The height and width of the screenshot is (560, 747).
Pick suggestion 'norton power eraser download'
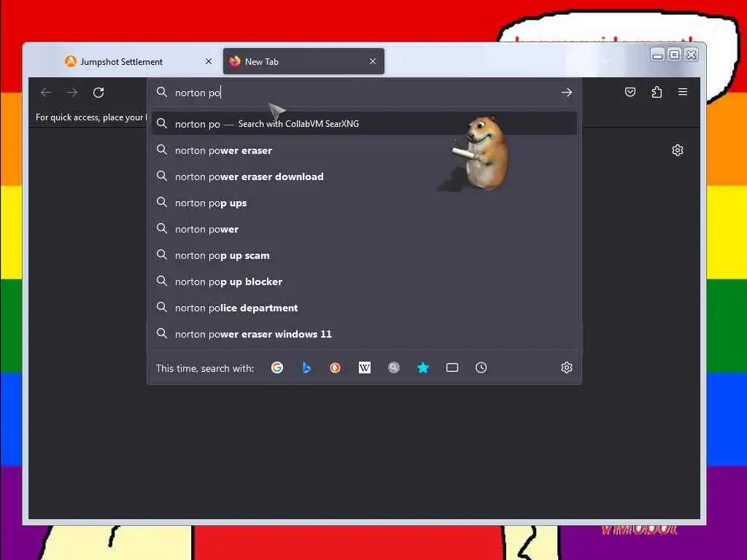point(365,176)
